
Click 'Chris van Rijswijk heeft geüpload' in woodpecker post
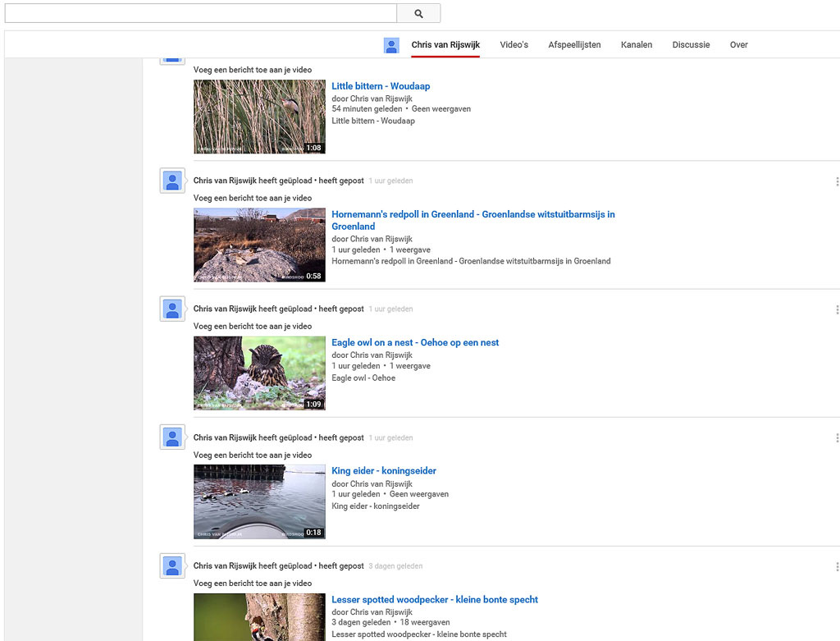[253, 566]
